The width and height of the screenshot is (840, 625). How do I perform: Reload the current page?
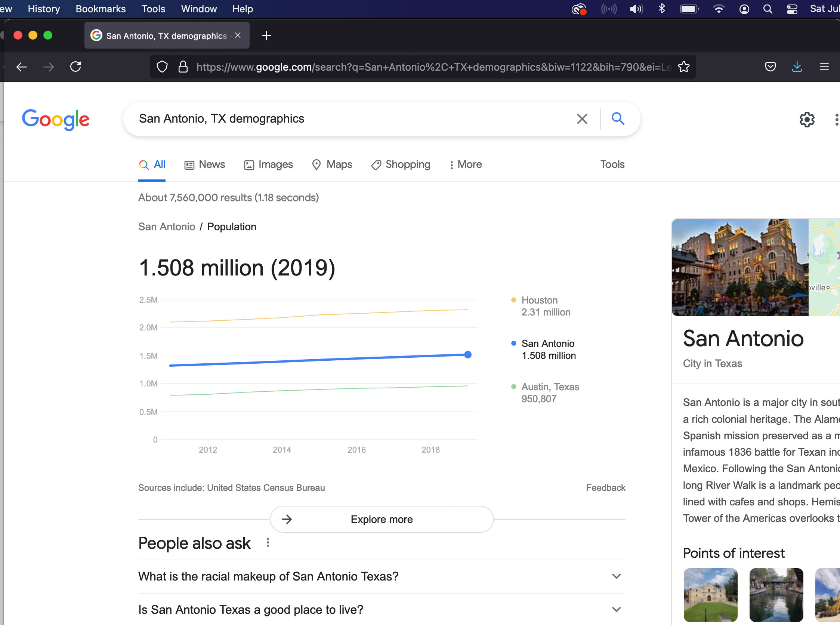[75, 67]
